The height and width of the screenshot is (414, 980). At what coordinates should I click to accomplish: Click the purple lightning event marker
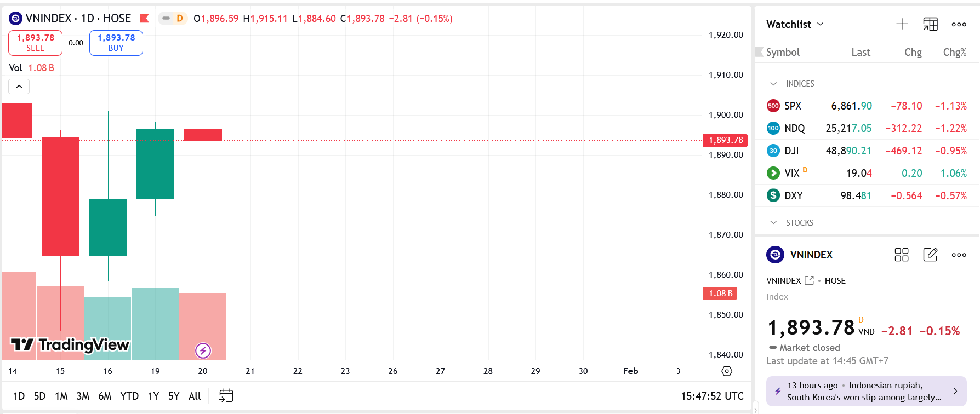click(203, 350)
